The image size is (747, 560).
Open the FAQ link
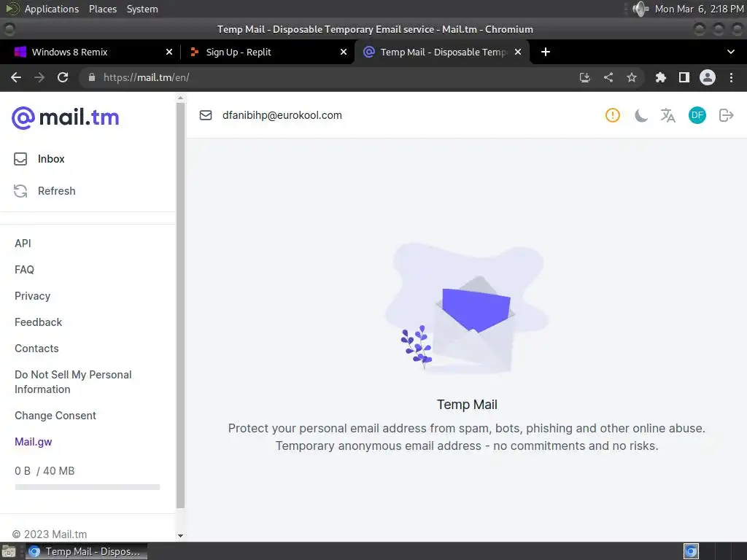click(x=24, y=270)
